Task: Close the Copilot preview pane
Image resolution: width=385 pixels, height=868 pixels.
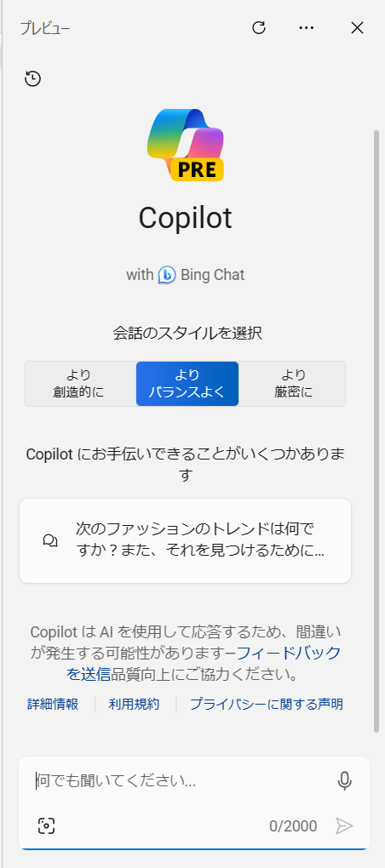Action: 357,28
